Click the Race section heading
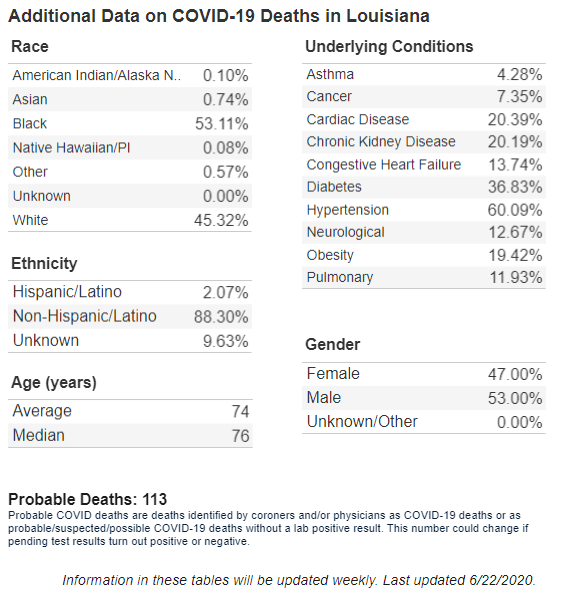The image size is (563, 595). (30, 47)
